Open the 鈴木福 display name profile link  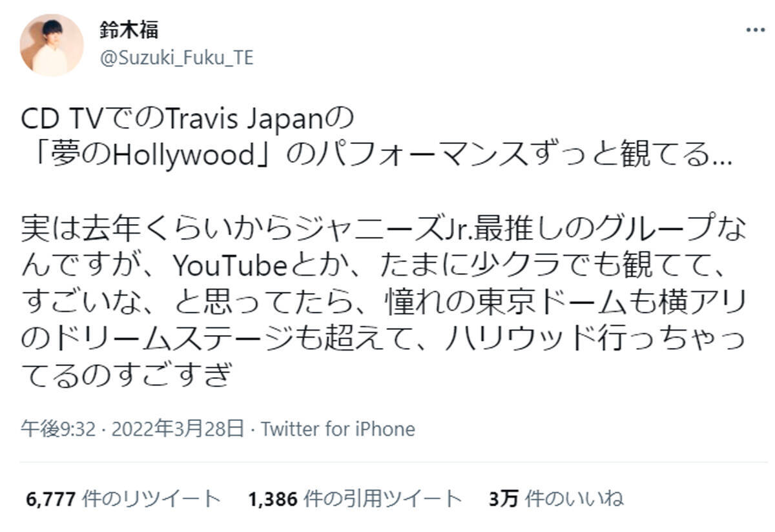coord(129,29)
